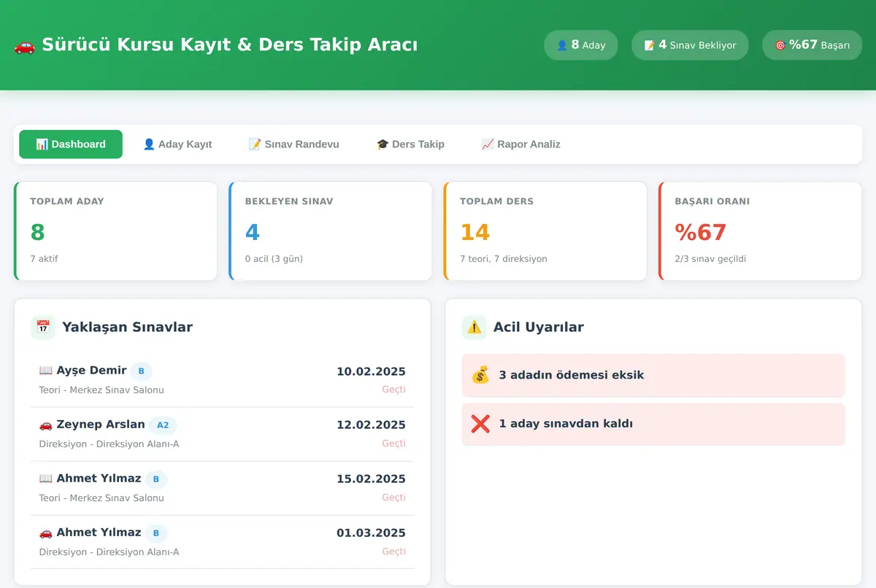Select the Rapor Analiz tab
Viewport: 876px width, 588px height.
tap(521, 144)
